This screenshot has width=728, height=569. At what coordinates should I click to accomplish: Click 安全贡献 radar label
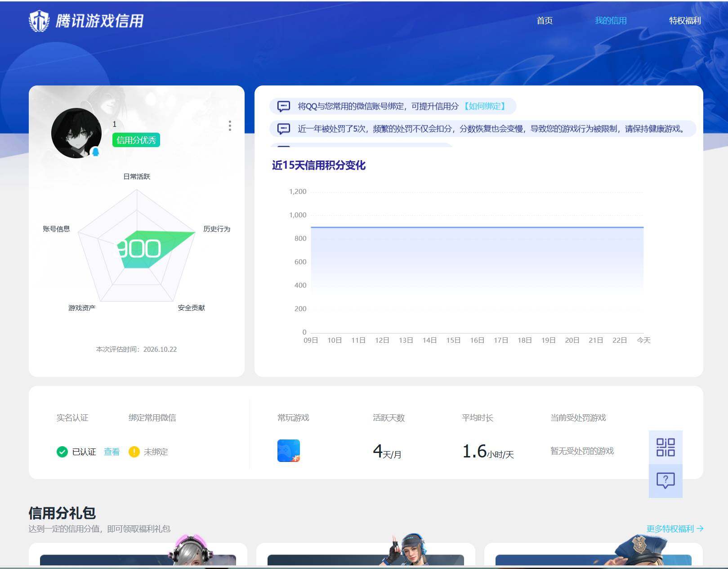click(191, 308)
